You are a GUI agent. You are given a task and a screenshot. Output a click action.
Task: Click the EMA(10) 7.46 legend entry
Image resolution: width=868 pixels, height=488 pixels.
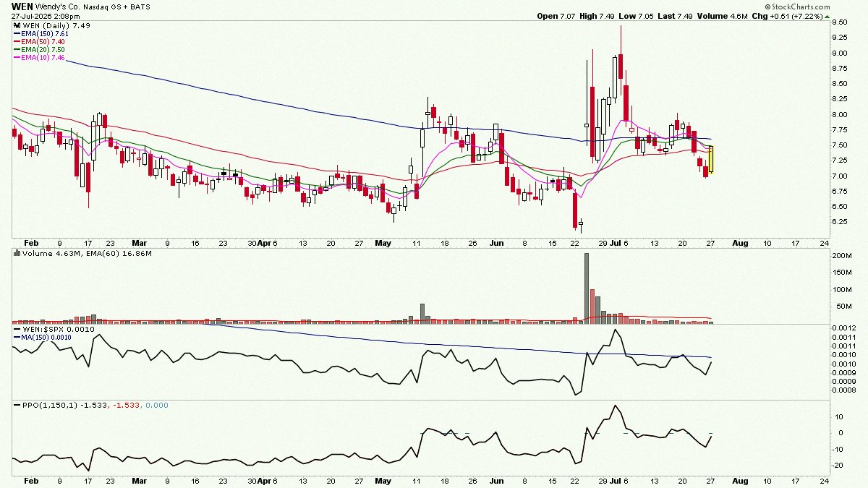click(x=40, y=58)
